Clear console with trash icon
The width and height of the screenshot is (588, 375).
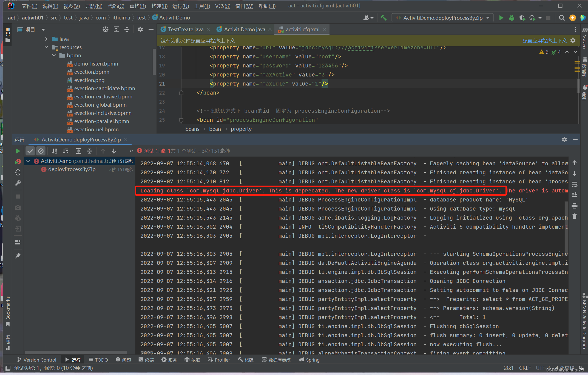(x=575, y=217)
